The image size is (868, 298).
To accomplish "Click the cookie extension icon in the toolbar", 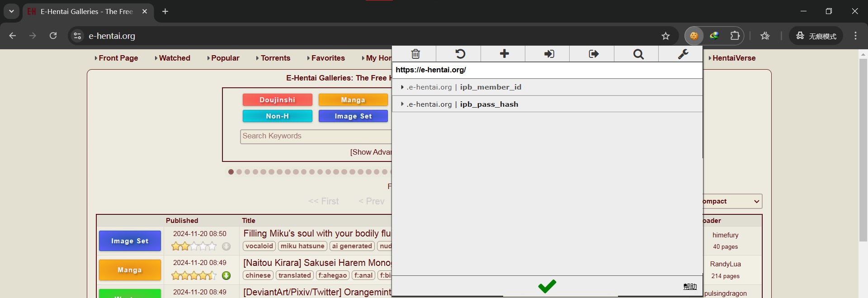I will tap(693, 36).
